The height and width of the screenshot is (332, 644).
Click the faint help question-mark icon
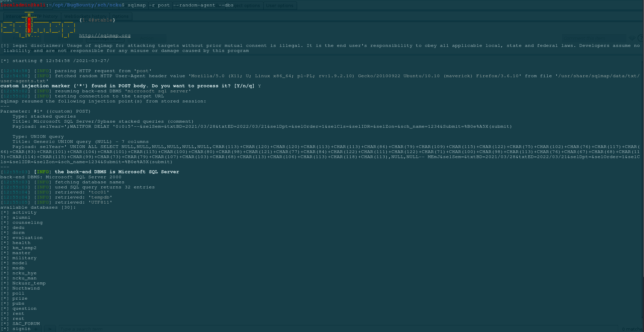click(641, 38)
